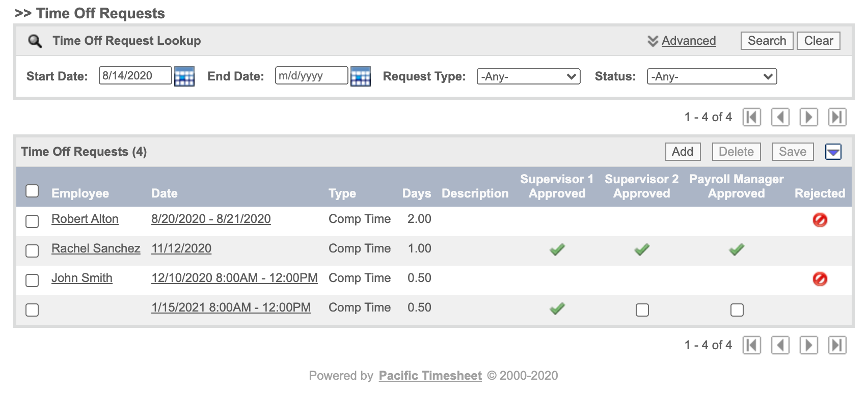Viewport: 868px width, 395px height.
Task: Sort by the Employee column header
Action: click(80, 193)
